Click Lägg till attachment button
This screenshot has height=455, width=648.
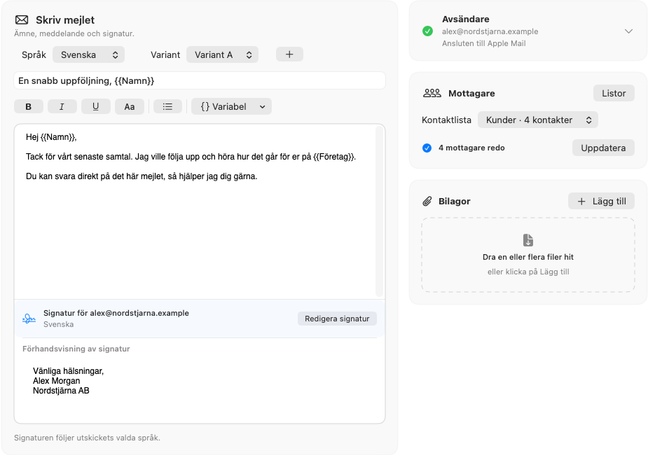[601, 201]
